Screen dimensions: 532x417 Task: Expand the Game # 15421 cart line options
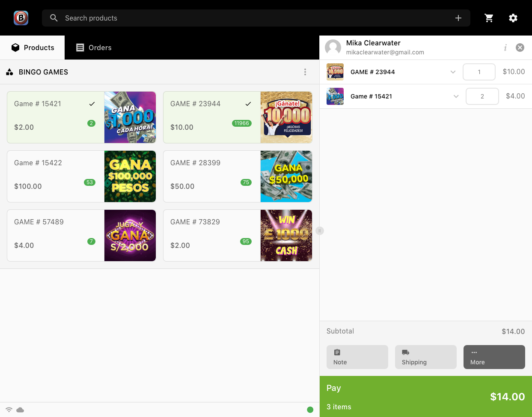[x=456, y=96]
